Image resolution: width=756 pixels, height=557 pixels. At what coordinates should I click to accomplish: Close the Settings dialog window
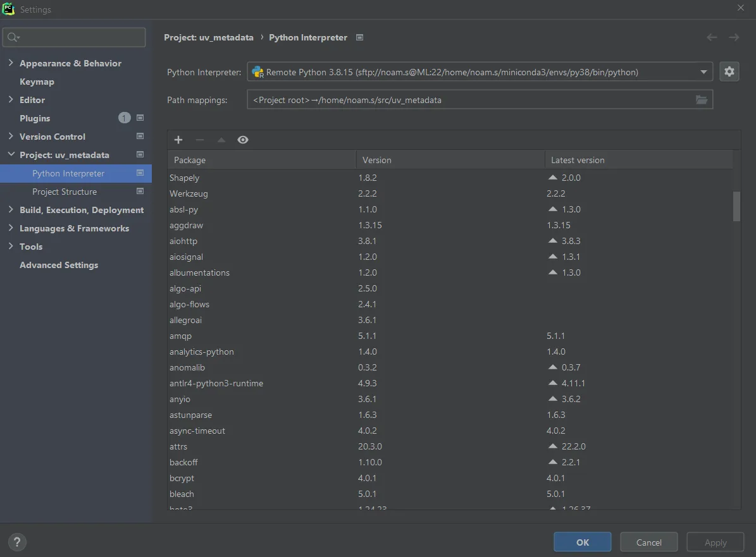click(741, 8)
